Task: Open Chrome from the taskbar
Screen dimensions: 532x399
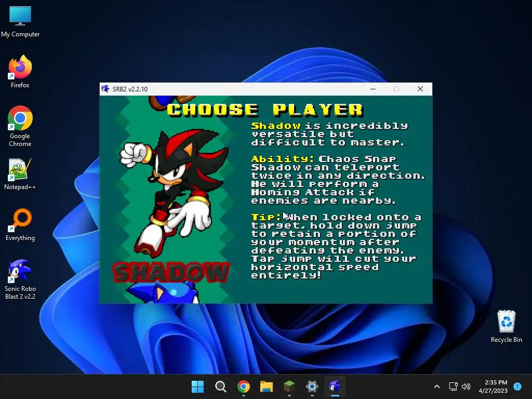Action: 244,387
